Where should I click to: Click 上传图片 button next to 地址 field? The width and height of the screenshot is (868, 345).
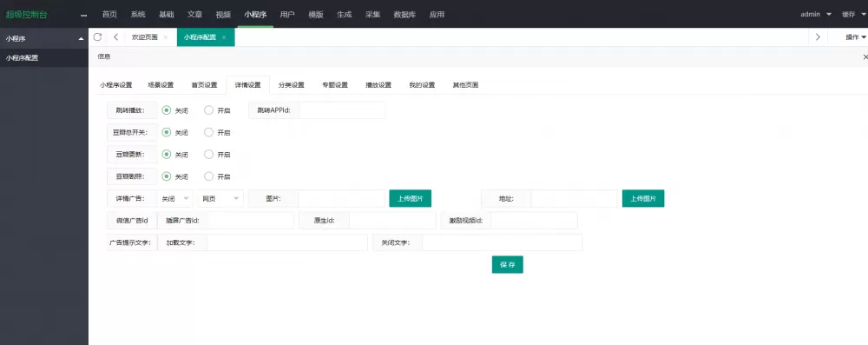[643, 198]
